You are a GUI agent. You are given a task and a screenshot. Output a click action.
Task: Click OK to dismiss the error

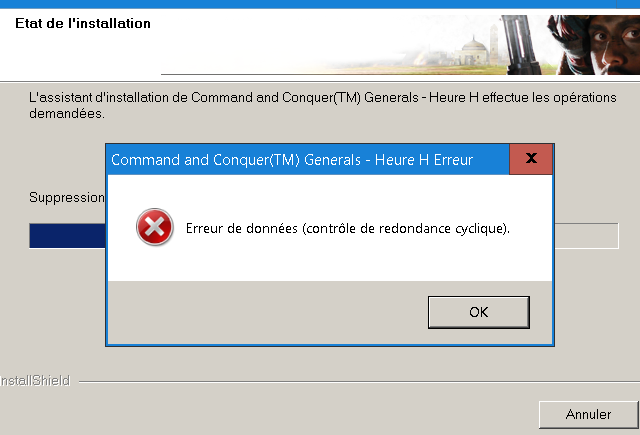[x=479, y=312]
